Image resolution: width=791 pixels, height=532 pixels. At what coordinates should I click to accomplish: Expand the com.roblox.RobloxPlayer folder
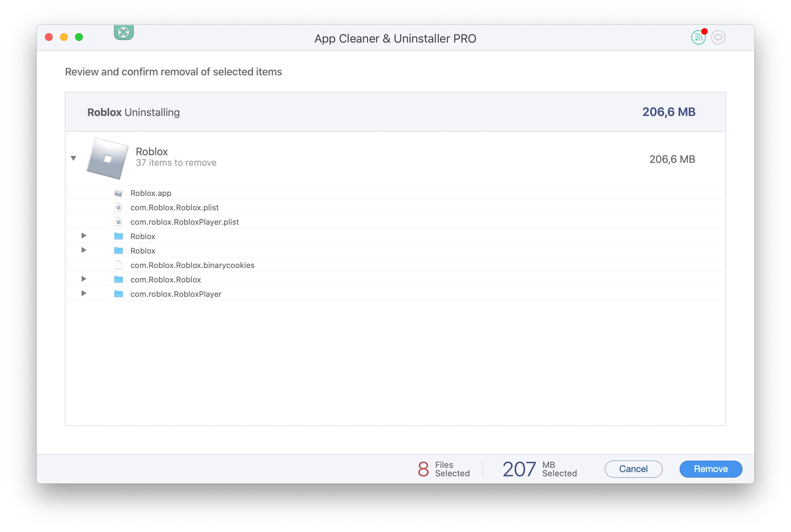(x=84, y=293)
